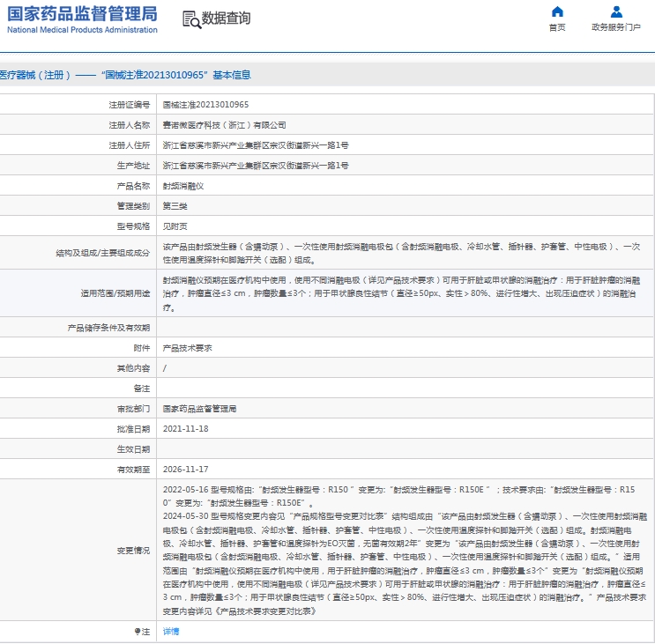The height and width of the screenshot is (644, 655).
Task: Click the 首页 label
Action: (x=557, y=27)
